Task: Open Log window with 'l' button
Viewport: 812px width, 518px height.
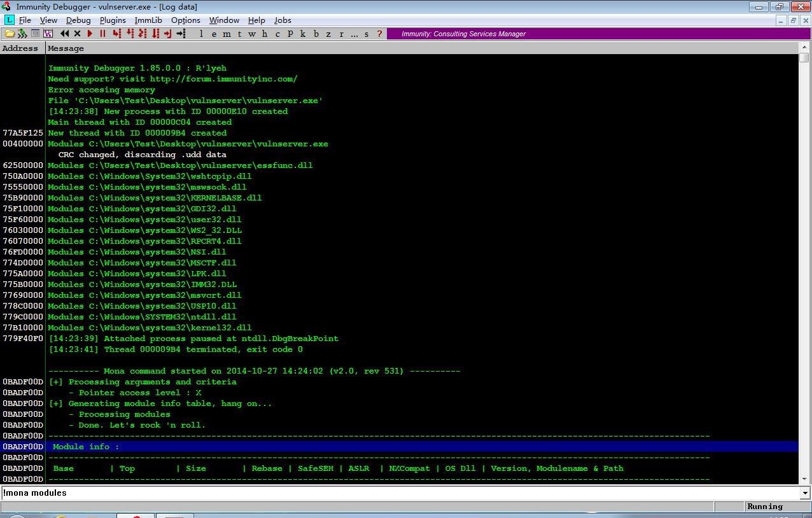Action: (x=201, y=34)
